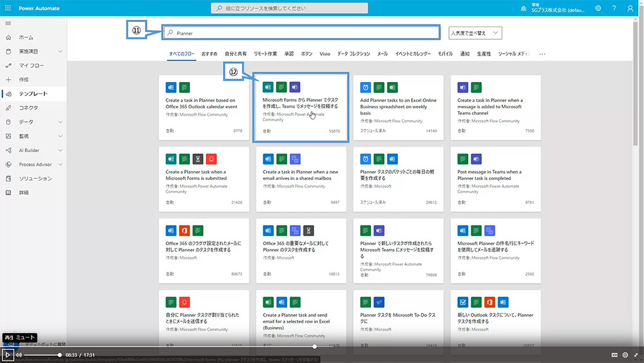Toggle video captions icon
This screenshot has width=644, height=363.
[614, 355]
